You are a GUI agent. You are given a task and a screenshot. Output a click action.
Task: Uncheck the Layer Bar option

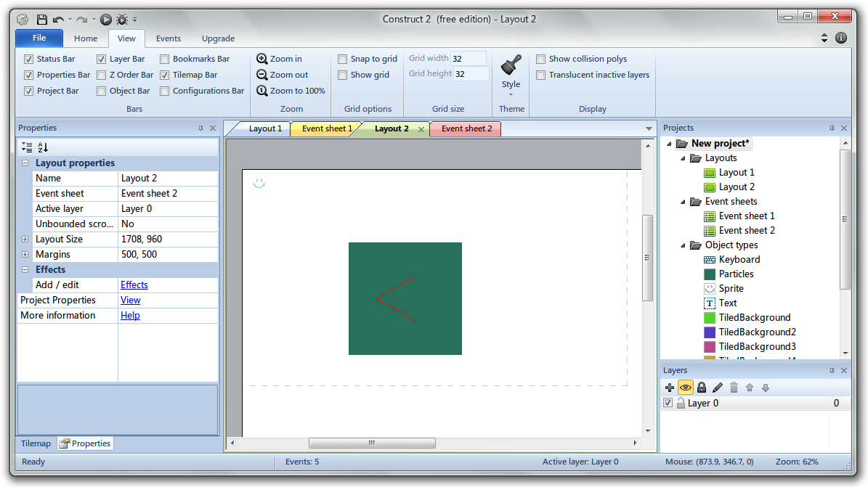101,59
